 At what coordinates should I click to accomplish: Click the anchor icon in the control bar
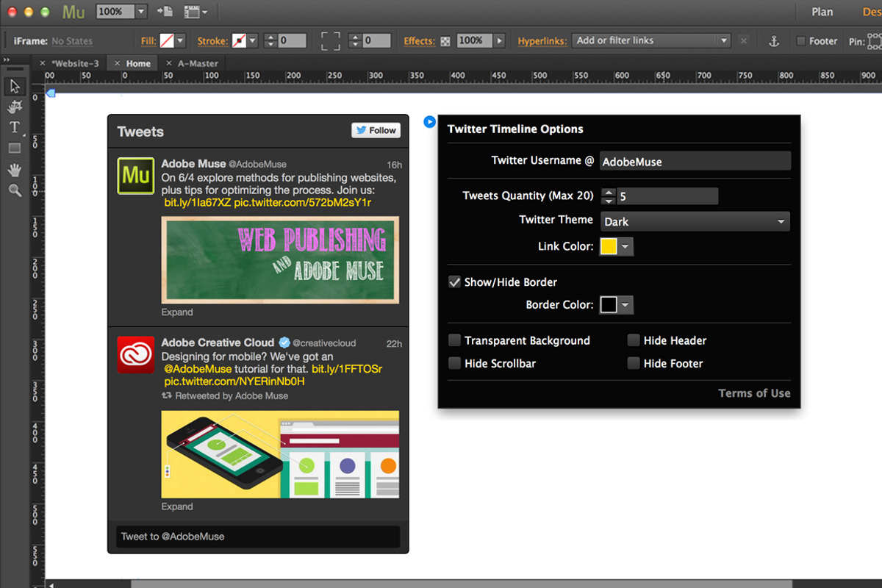coord(773,41)
